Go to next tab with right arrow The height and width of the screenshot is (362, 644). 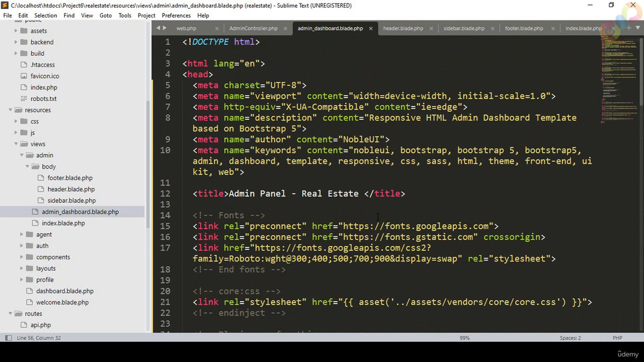[x=165, y=28]
